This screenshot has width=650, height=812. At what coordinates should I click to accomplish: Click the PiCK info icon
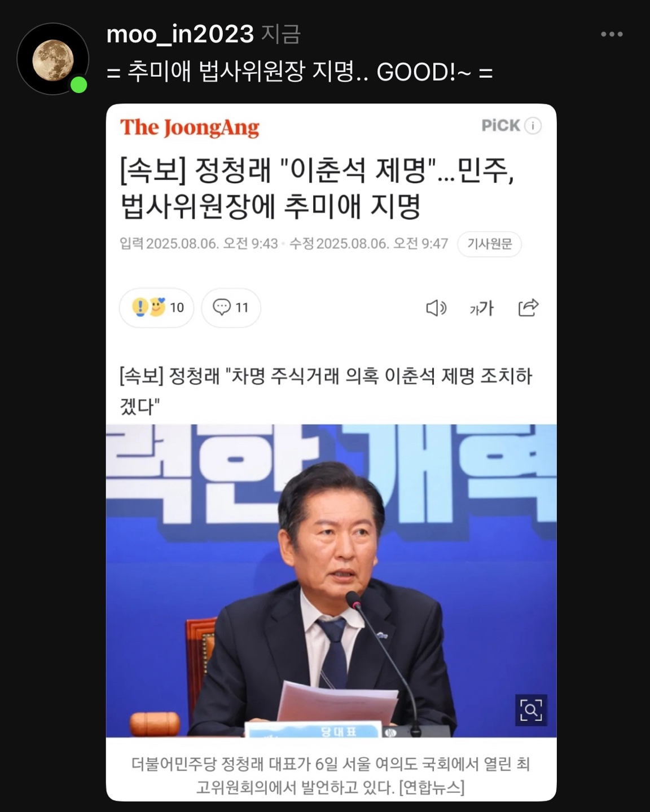(533, 125)
